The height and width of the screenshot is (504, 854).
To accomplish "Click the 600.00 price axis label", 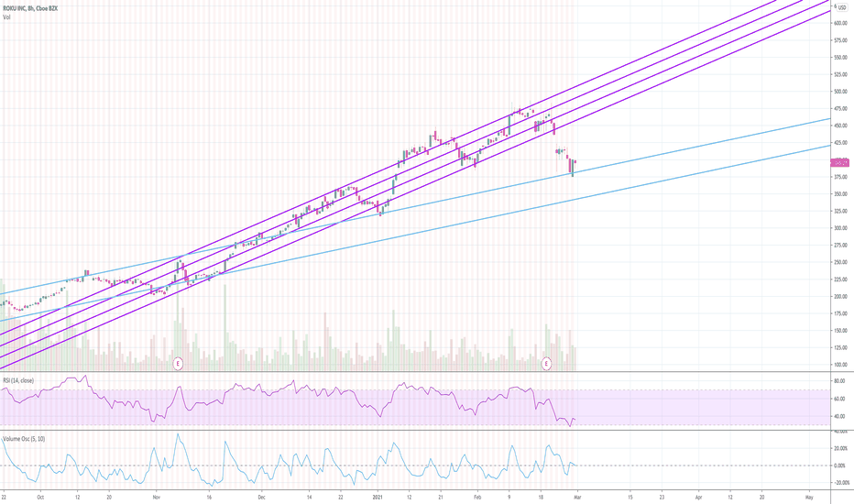I will click(x=840, y=23).
